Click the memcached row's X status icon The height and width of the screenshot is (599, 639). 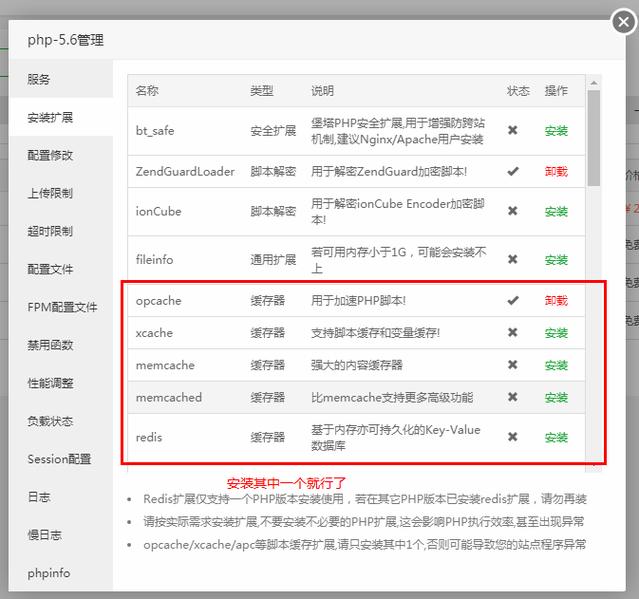[513, 397]
